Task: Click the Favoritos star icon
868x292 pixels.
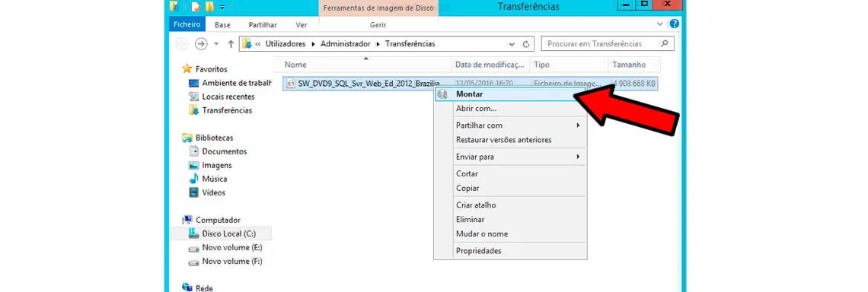Action: click(x=187, y=69)
